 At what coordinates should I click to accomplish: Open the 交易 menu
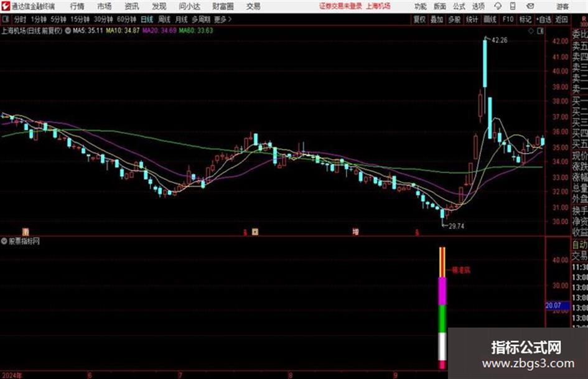(253, 6)
